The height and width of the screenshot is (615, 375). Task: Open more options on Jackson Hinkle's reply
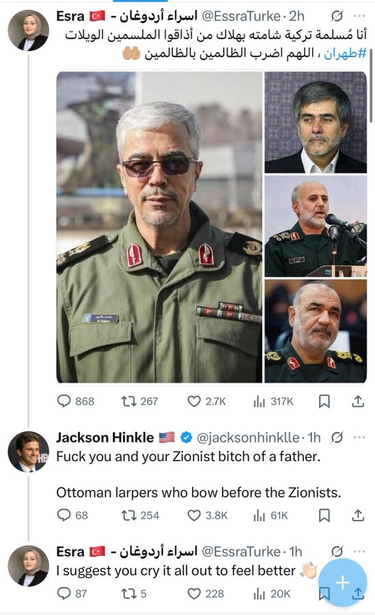pyautogui.click(x=359, y=437)
